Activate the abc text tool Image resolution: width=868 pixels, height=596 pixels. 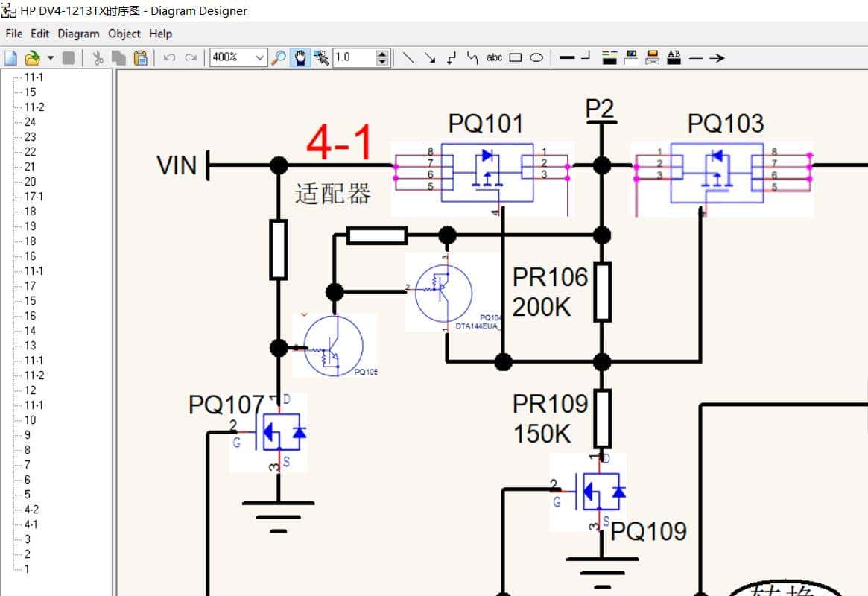pyautogui.click(x=494, y=57)
